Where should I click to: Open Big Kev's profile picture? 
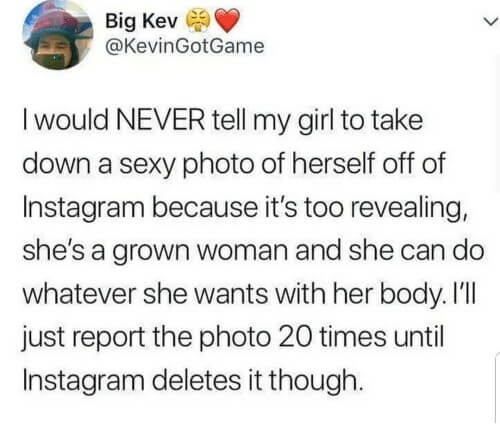click(57, 37)
